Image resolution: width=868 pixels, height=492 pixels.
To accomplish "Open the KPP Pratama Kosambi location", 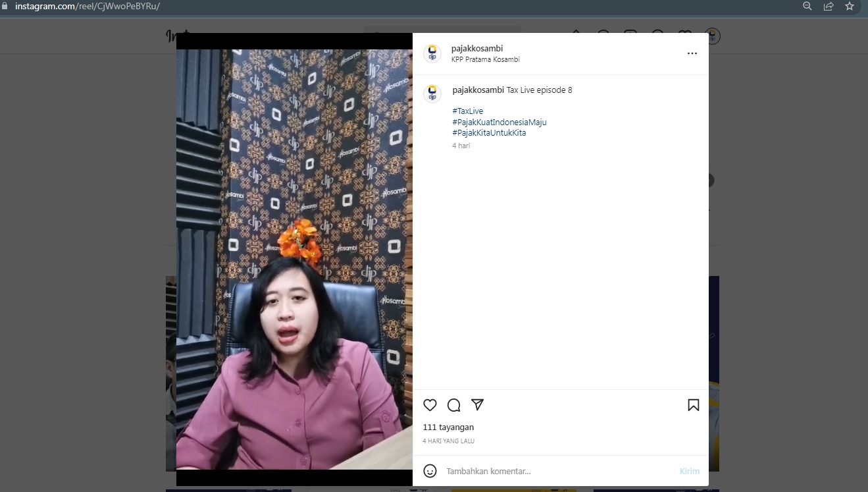I will click(485, 59).
